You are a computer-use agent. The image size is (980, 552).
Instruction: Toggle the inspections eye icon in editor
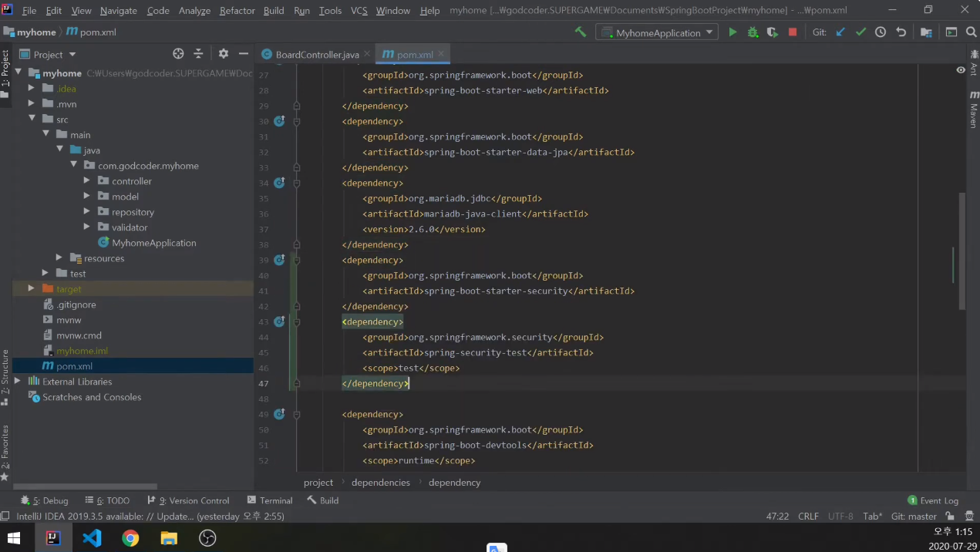[x=960, y=70]
